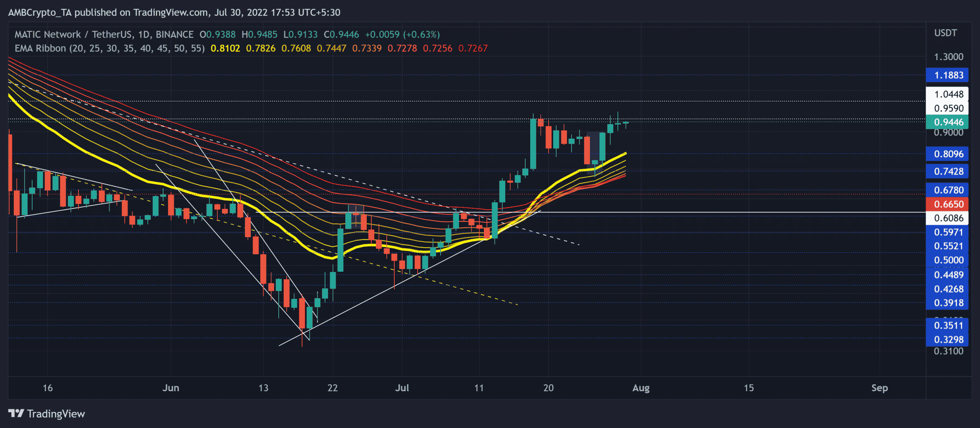Viewport: 980px width, 428px height.
Task: Click the 0.5000 price level label
Action: 947,260
